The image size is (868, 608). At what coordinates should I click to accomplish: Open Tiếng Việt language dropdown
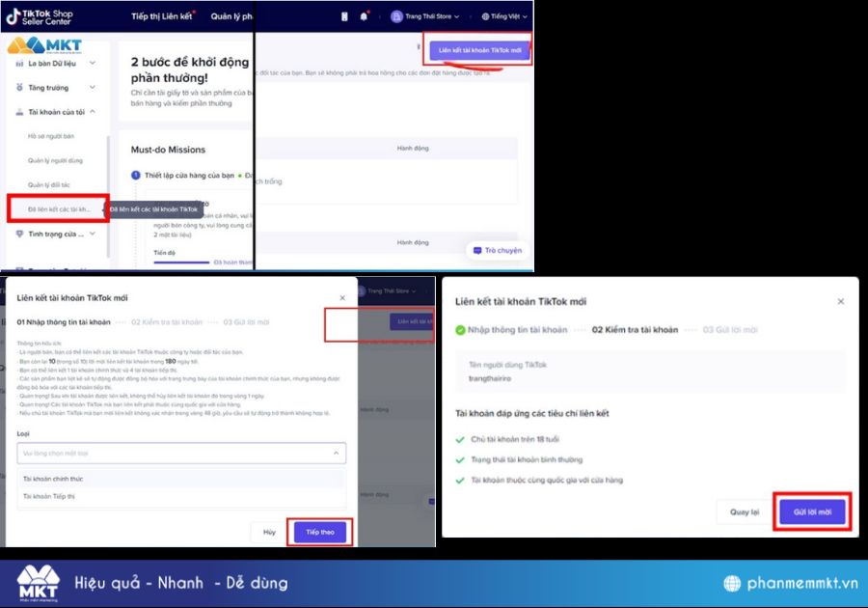(x=503, y=16)
